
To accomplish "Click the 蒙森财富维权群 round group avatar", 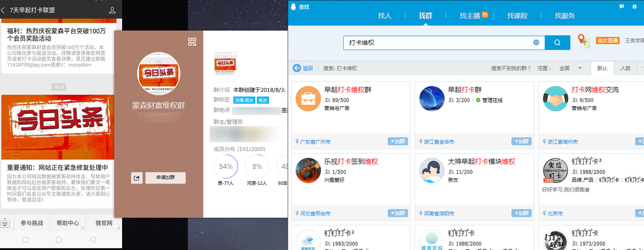I will tap(159, 74).
